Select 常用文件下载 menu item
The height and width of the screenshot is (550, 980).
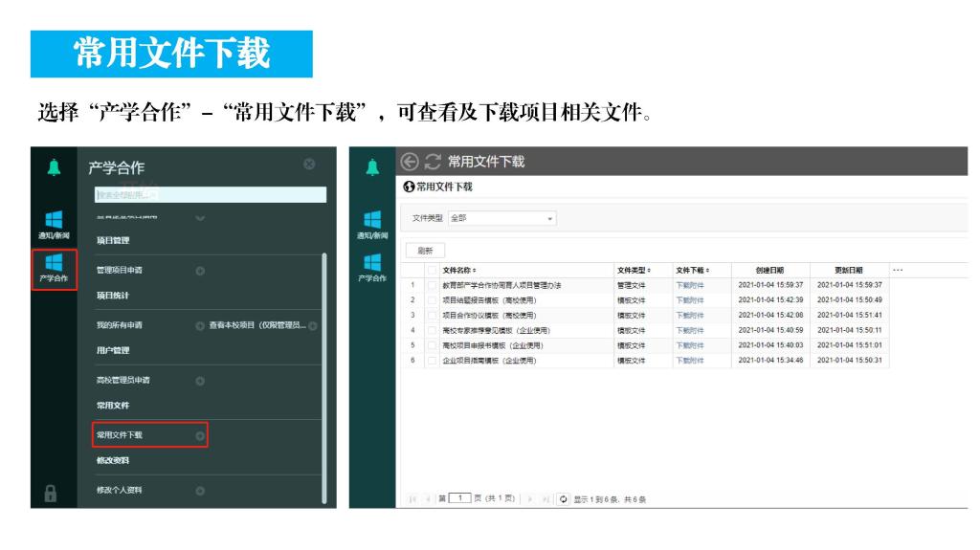[149, 435]
